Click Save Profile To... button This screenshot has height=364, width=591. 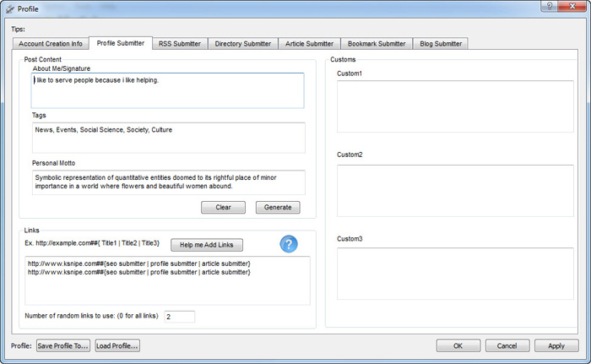tap(63, 346)
